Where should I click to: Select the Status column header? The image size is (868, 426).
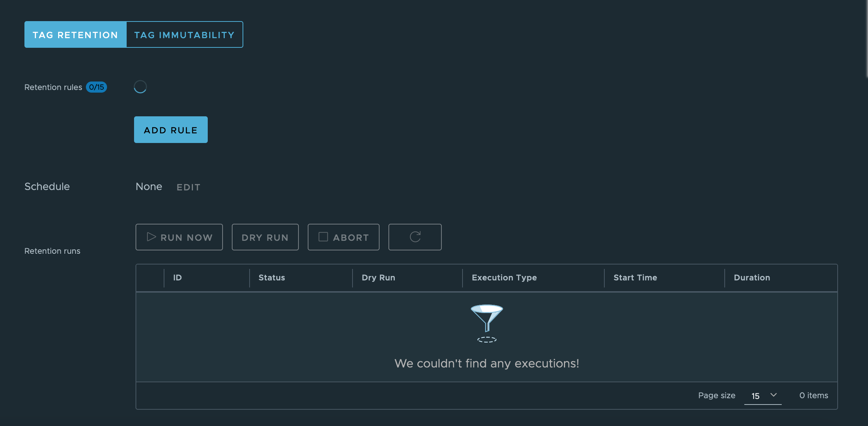271,277
